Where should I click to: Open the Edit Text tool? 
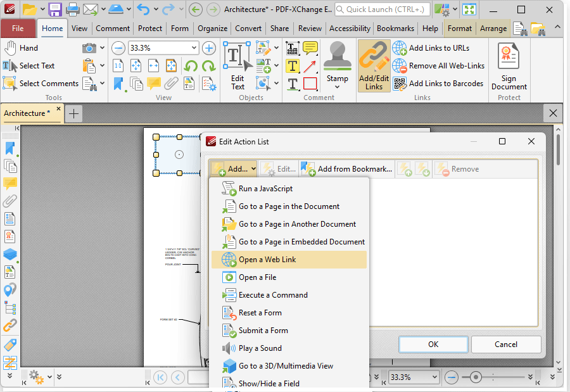click(x=237, y=66)
